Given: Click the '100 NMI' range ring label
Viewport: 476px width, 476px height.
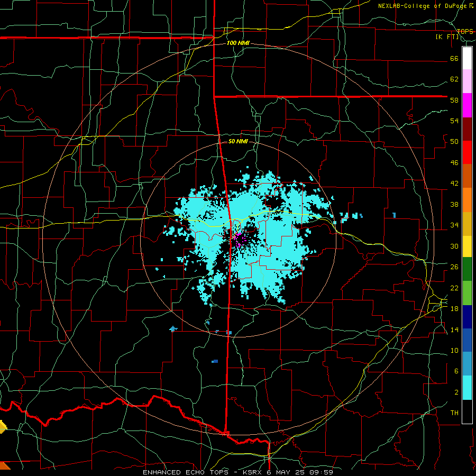Looking at the screenshot, I should click(x=238, y=43).
